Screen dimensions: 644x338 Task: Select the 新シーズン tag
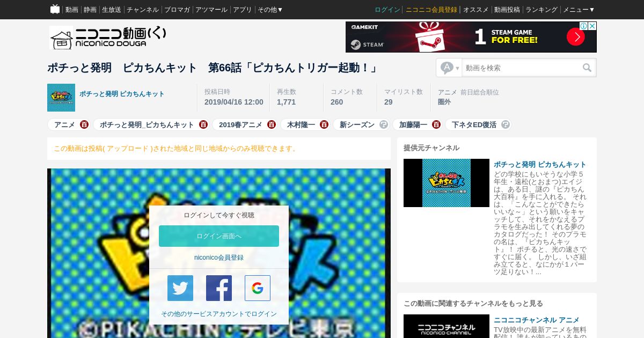357,124
